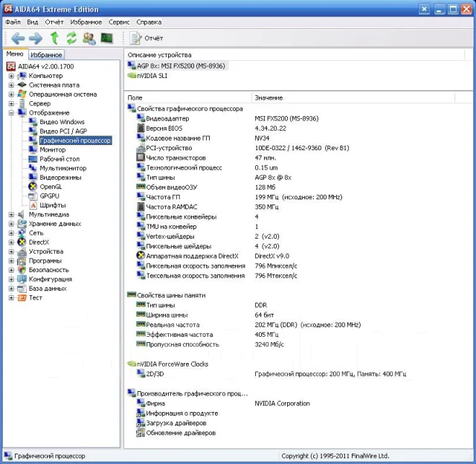The height and width of the screenshot is (464, 476).
Task: Click the Загрузка драйверов link row
Action: 171,423
